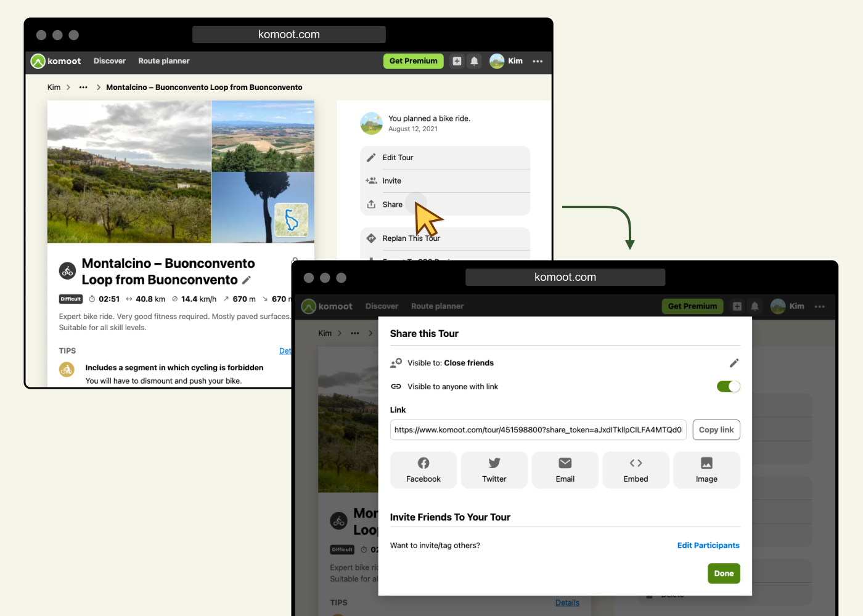Image resolution: width=863 pixels, height=616 pixels.
Task: Edit Visible to Close friends with pencil icon
Action: pos(734,363)
